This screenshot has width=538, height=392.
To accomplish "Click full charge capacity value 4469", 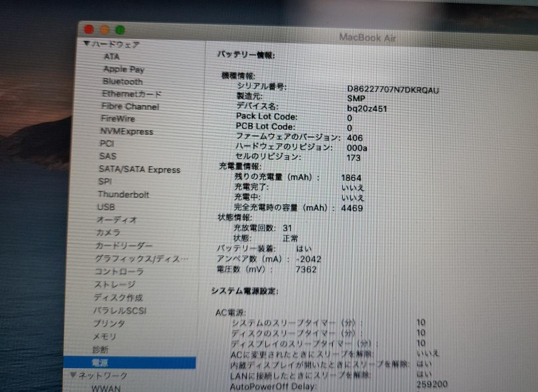I will [x=352, y=208].
